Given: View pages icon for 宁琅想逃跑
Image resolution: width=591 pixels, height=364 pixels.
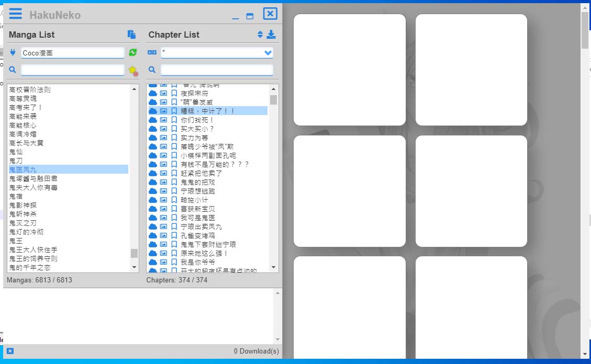Looking at the screenshot, I should click(x=163, y=191).
